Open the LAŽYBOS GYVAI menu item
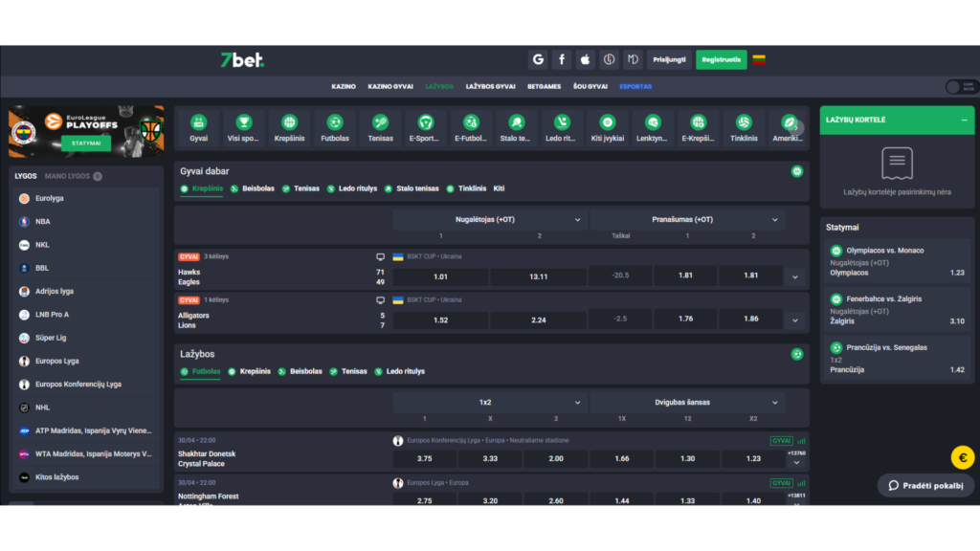Screen dimensions: 980x551 point(490,87)
